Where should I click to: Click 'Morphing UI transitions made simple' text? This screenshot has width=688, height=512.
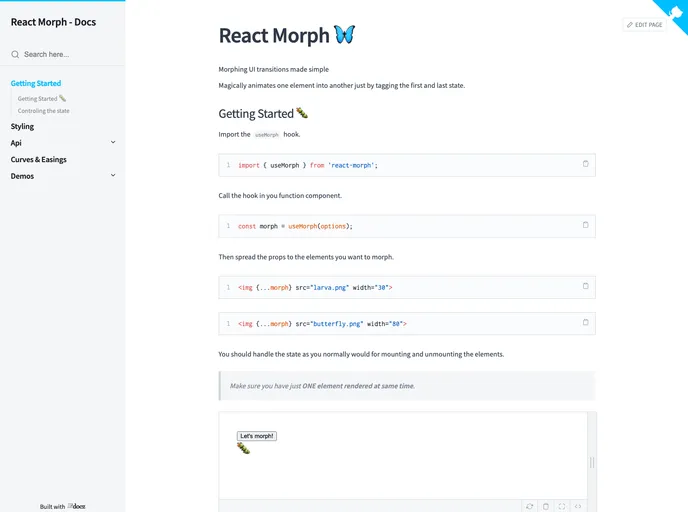[273, 69]
